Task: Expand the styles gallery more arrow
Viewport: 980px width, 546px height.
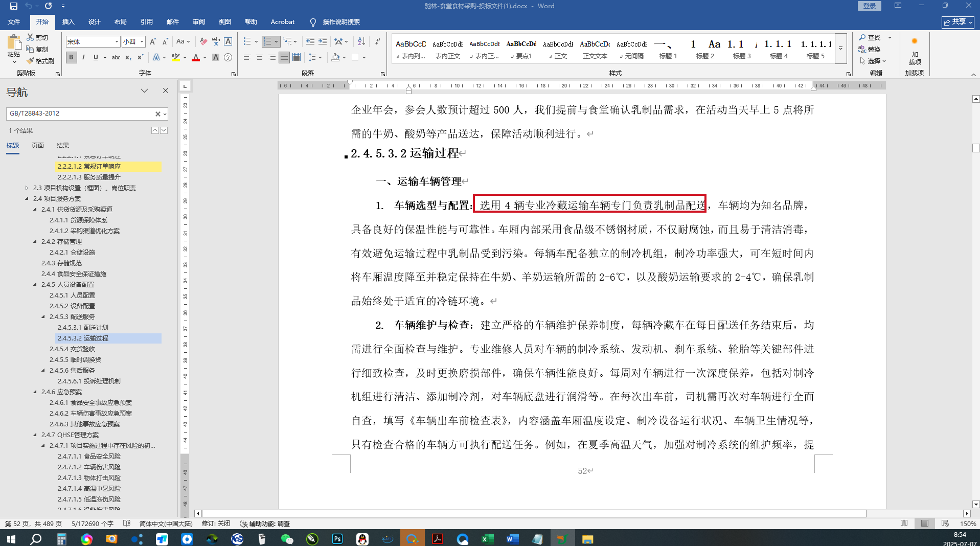Action: (840, 49)
